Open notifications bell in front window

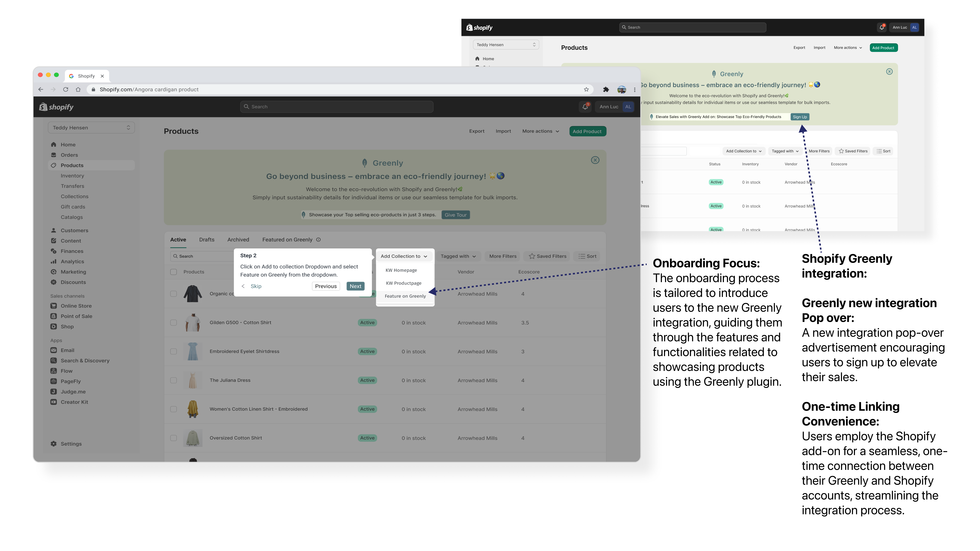pos(585,107)
